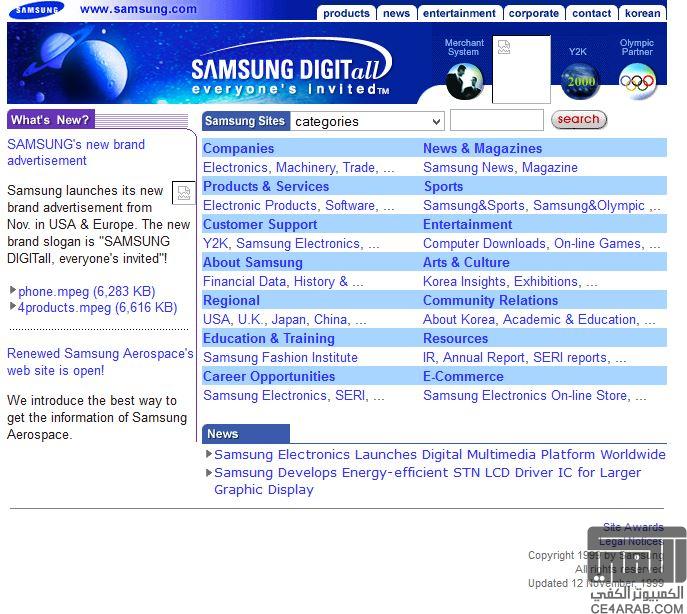The height and width of the screenshot is (614, 687).
Task: Click the Samsung Sites label
Action: pos(245,121)
